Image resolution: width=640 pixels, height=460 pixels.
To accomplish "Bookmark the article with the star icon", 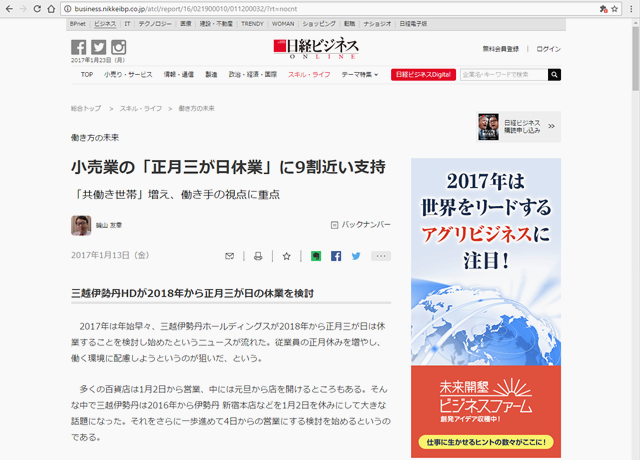I will pos(286,256).
